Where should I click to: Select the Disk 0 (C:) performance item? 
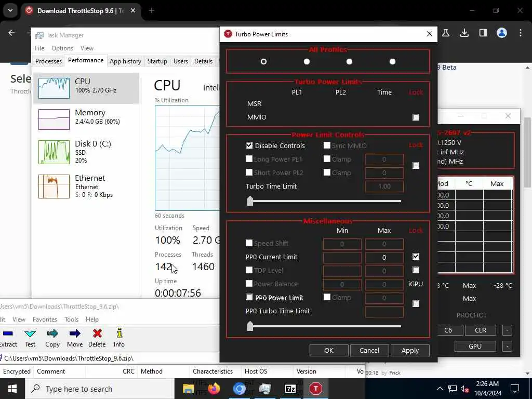pyautogui.click(x=86, y=151)
